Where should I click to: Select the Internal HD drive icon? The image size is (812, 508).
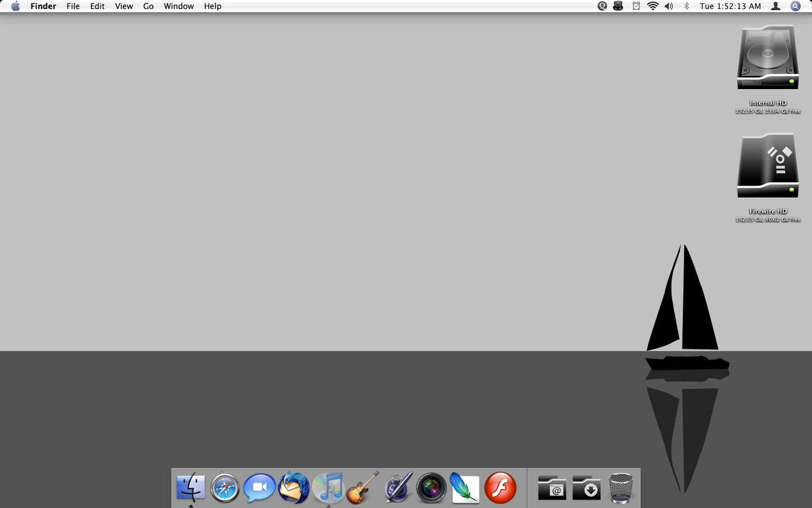pyautogui.click(x=768, y=57)
